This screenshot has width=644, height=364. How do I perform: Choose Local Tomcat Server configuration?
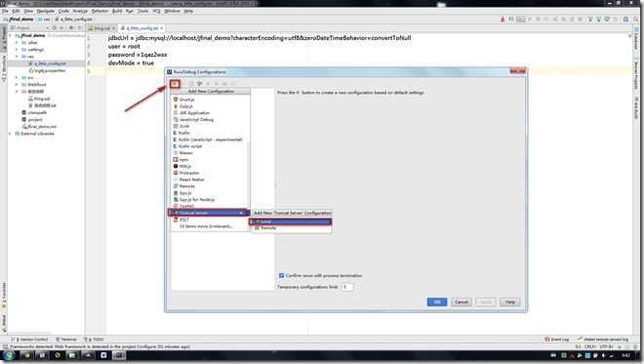pyautogui.click(x=291, y=222)
